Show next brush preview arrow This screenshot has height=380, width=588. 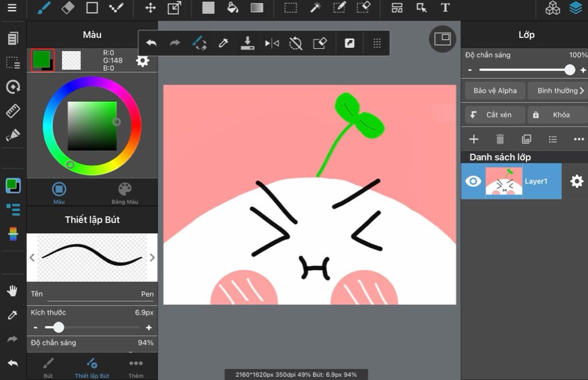pos(152,258)
